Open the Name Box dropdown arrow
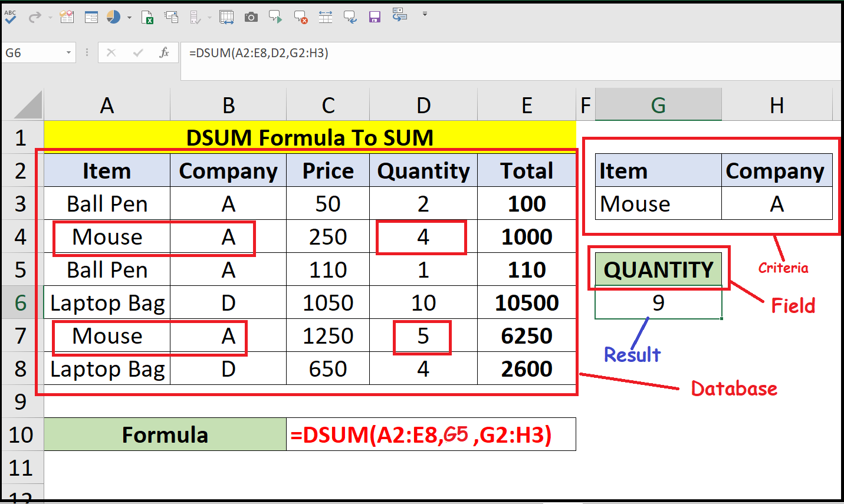 (68, 52)
